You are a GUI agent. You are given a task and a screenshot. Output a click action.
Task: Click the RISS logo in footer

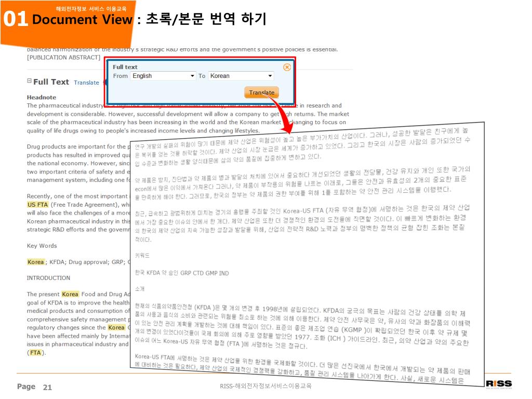pos(499,384)
